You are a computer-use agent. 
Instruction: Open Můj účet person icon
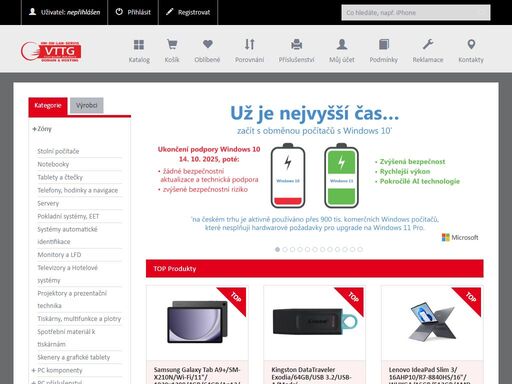point(342,44)
